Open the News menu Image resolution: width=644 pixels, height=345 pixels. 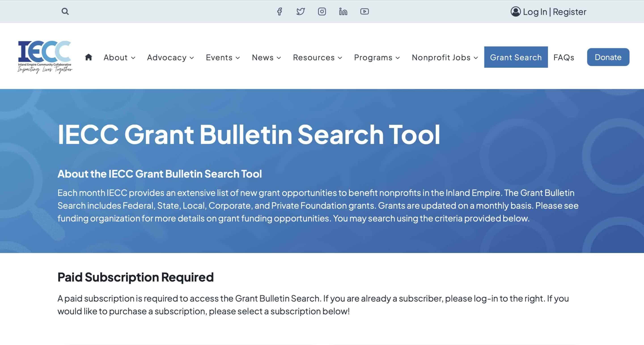(x=263, y=57)
